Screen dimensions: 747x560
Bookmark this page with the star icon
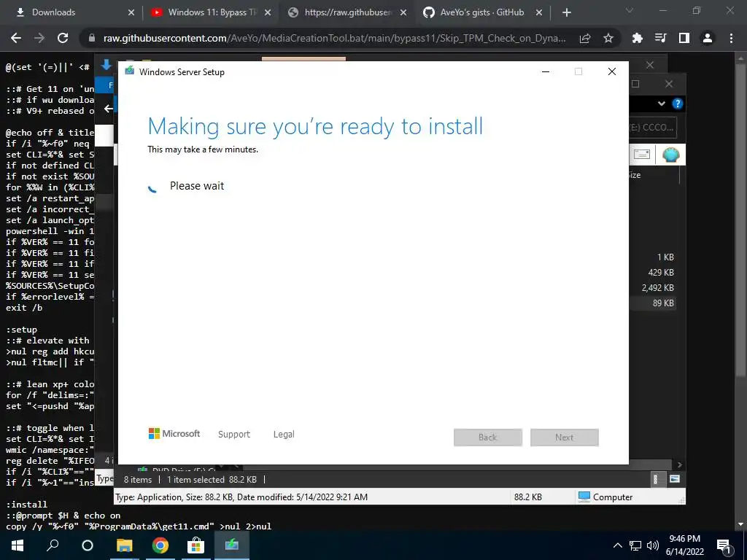[x=608, y=38]
